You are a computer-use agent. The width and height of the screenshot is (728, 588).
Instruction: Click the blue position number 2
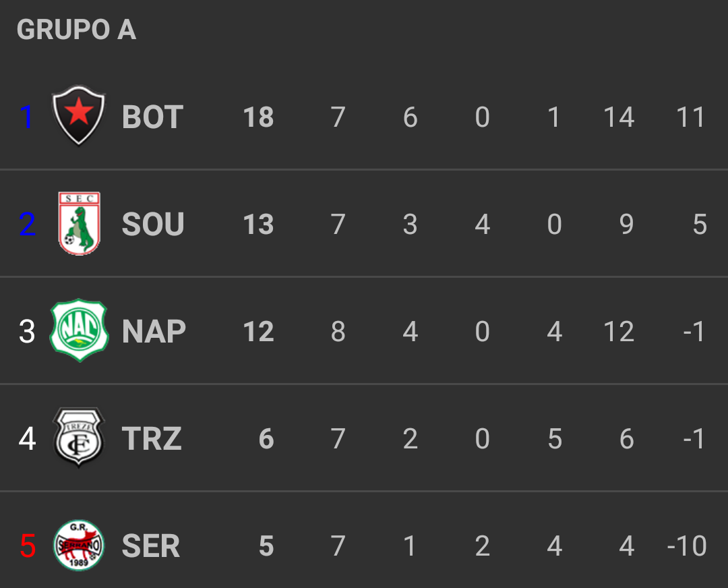pos(27,224)
